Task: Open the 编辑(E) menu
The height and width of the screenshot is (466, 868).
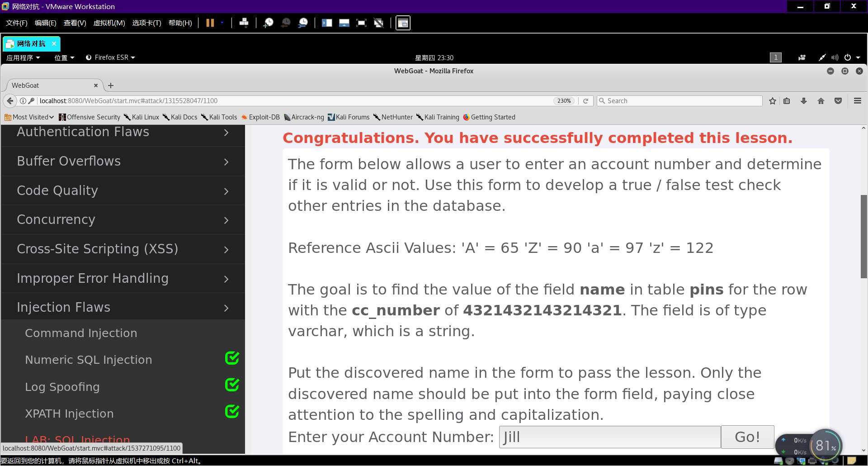Action: (x=46, y=23)
